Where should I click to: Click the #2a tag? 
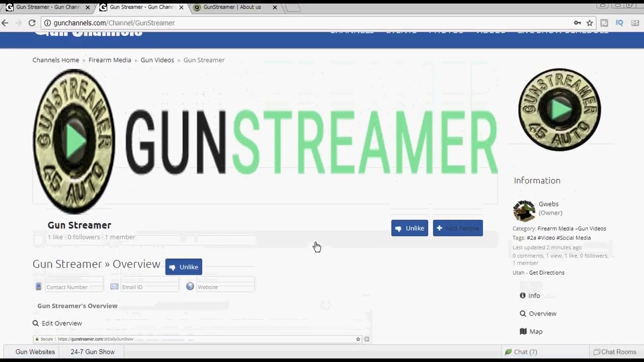[x=532, y=238]
